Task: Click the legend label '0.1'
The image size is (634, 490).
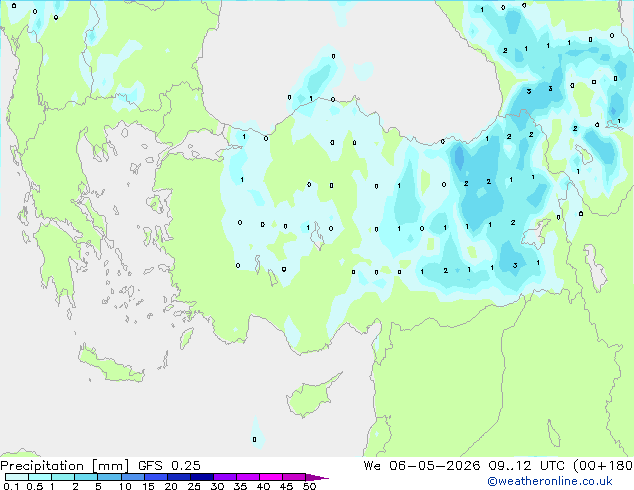Action: click(x=11, y=486)
